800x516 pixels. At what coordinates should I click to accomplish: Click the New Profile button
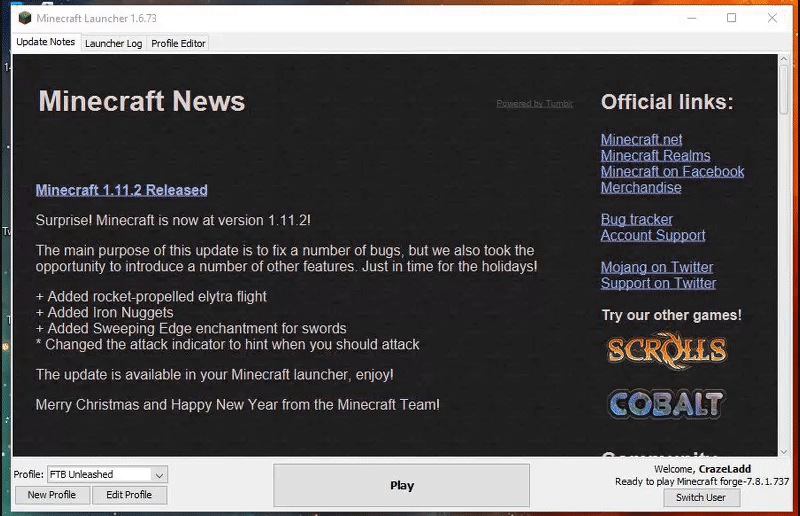click(52, 495)
